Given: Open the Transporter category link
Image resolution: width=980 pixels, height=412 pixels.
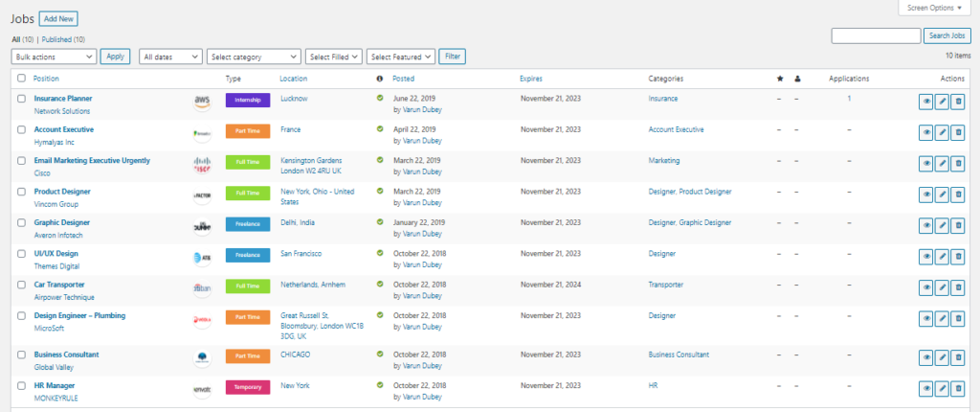Looking at the screenshot, I should pos(666,285).
